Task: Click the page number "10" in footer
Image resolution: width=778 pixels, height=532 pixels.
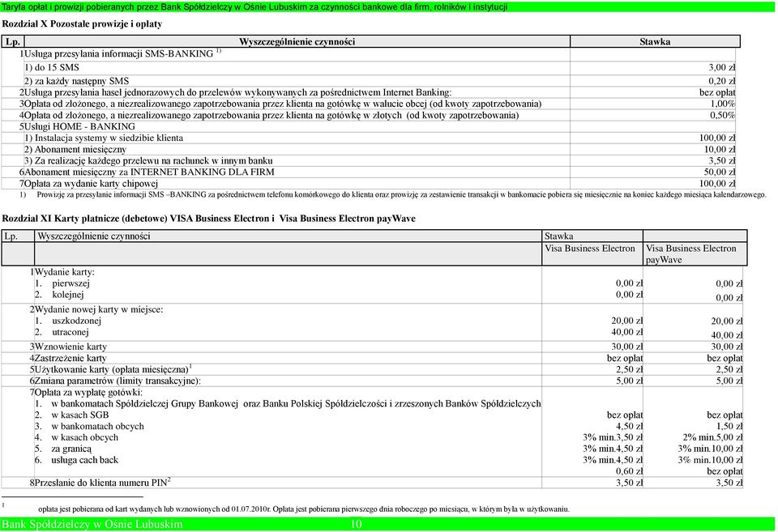Action: pos(356,524)
